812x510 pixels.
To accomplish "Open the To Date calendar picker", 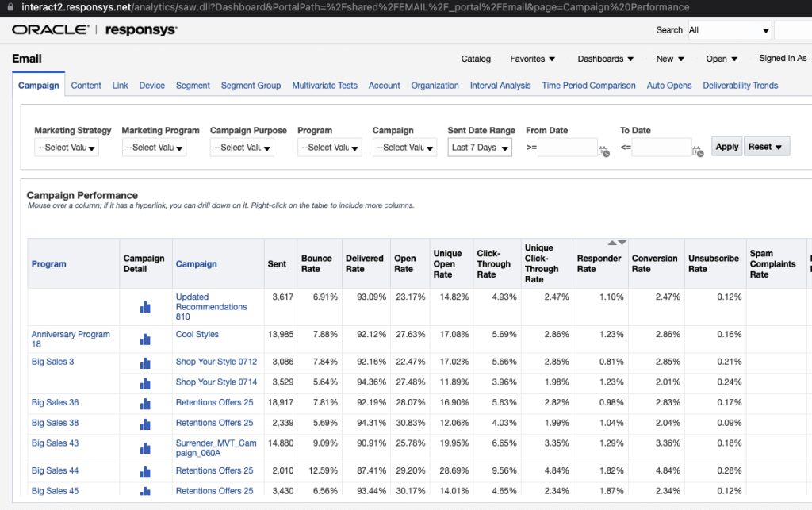I will [698, 151].
